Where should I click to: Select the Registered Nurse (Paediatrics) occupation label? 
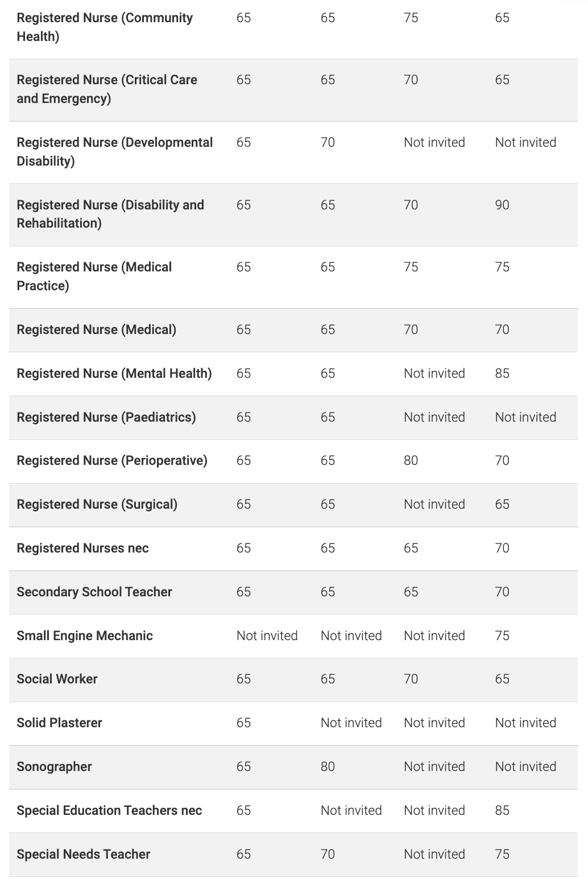106,418
